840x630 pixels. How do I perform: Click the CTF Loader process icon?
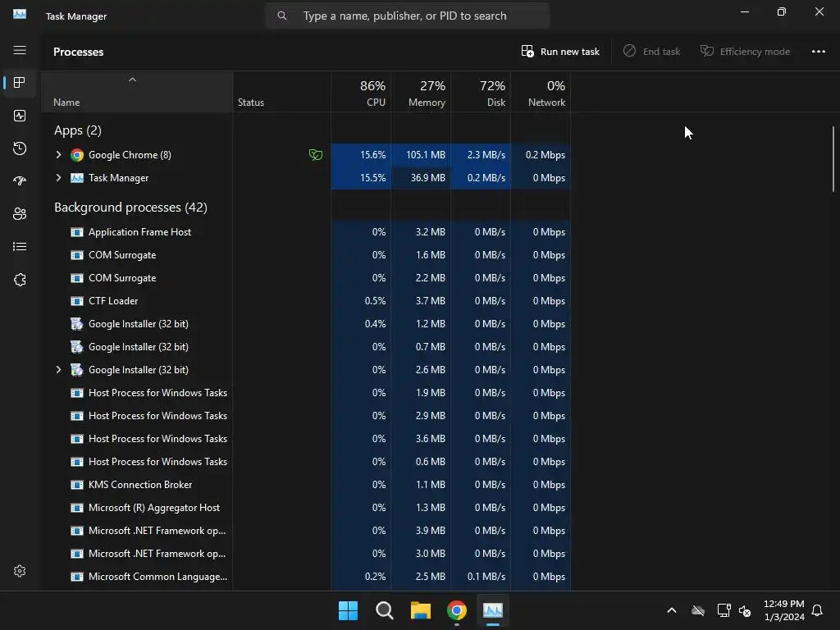77,301
